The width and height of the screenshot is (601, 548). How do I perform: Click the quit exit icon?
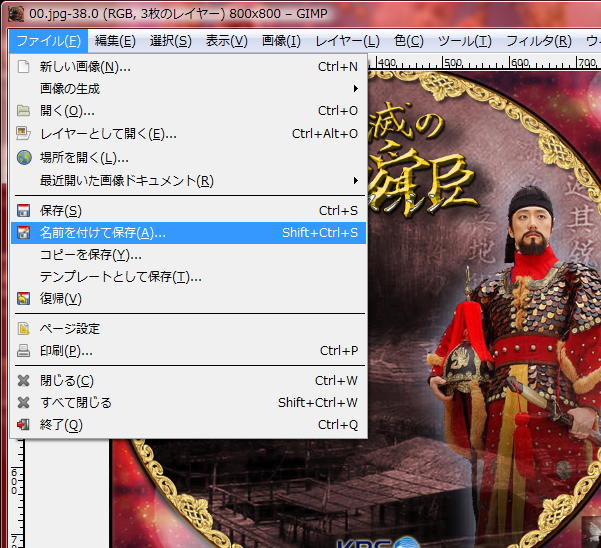click(x=23, y=425)
